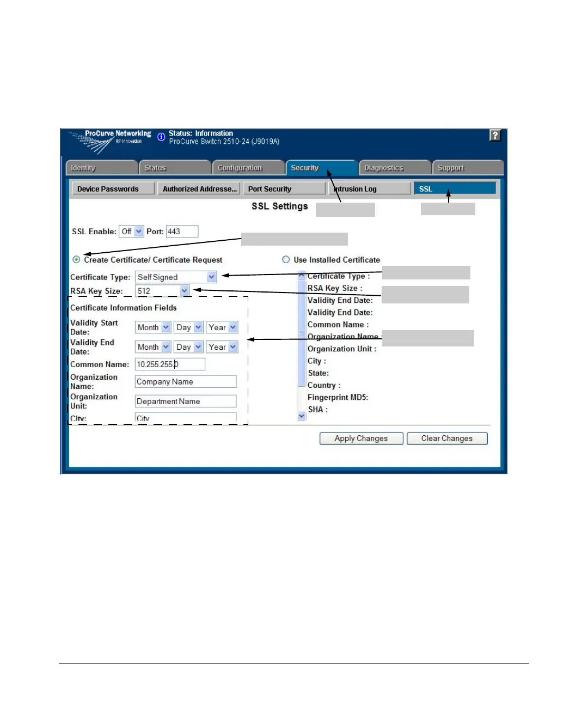The image size is (588, 706).
Task: Click the Status Information icon
Action: coord(161,137)
